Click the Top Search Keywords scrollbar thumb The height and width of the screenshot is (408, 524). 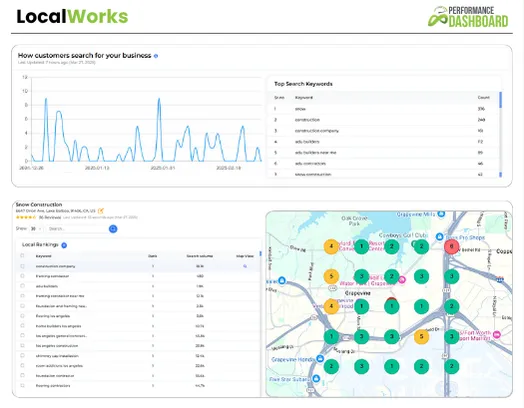500,100
